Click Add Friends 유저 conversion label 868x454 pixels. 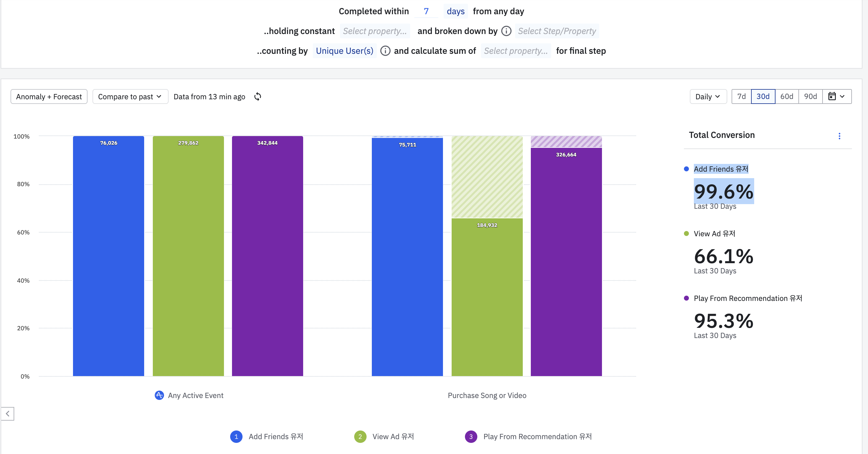721,169
